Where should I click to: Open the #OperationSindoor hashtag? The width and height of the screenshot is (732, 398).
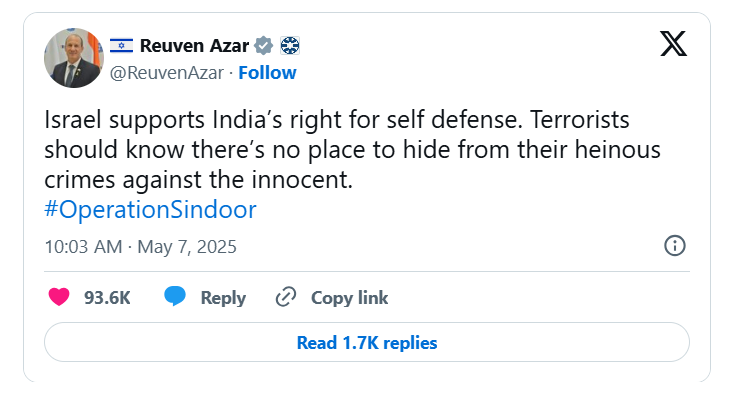150,209
